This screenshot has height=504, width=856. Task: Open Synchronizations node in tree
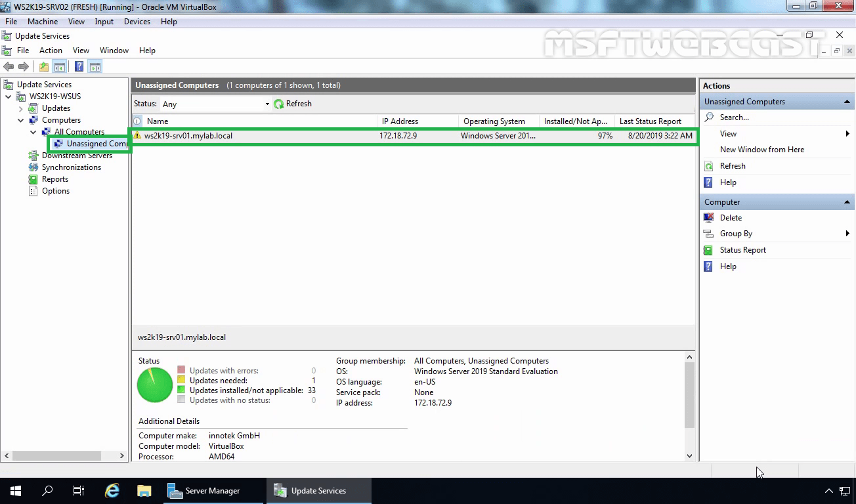[x=72, y=167]
